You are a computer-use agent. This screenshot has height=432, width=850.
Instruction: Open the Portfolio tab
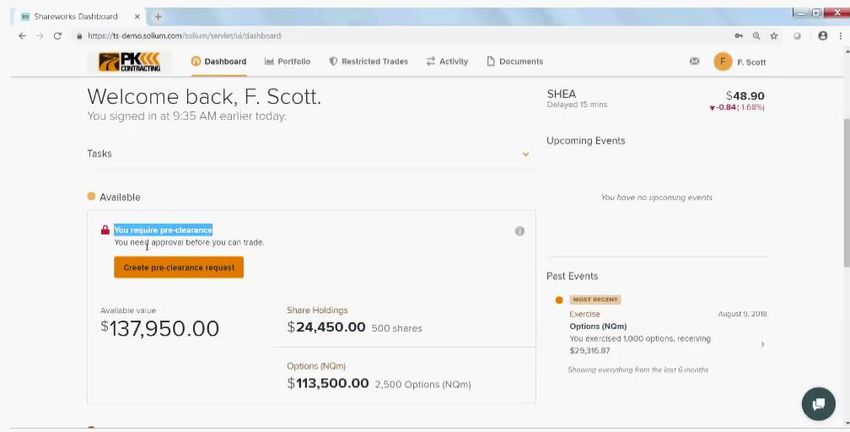pos(287,61)
